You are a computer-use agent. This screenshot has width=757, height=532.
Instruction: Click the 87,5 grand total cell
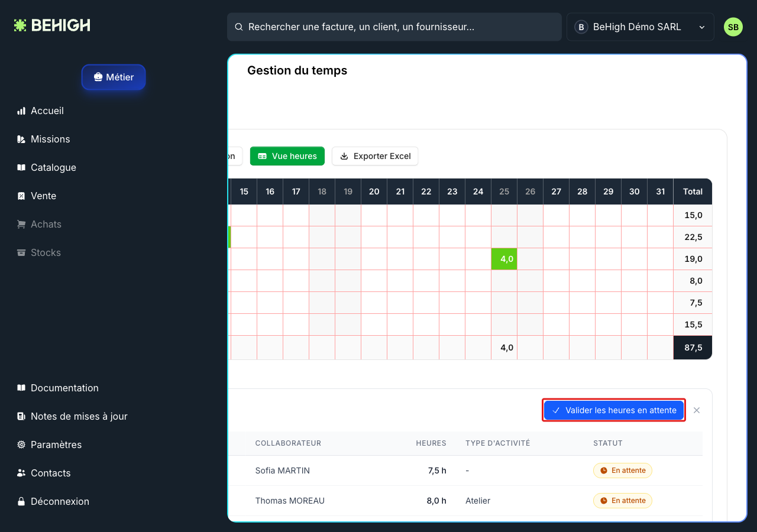693,348
